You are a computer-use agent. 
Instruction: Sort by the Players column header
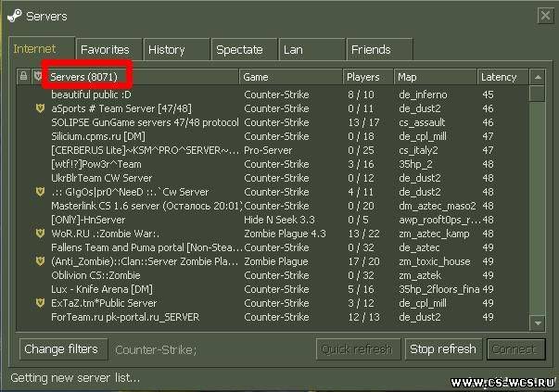click(x=368, y=77)
